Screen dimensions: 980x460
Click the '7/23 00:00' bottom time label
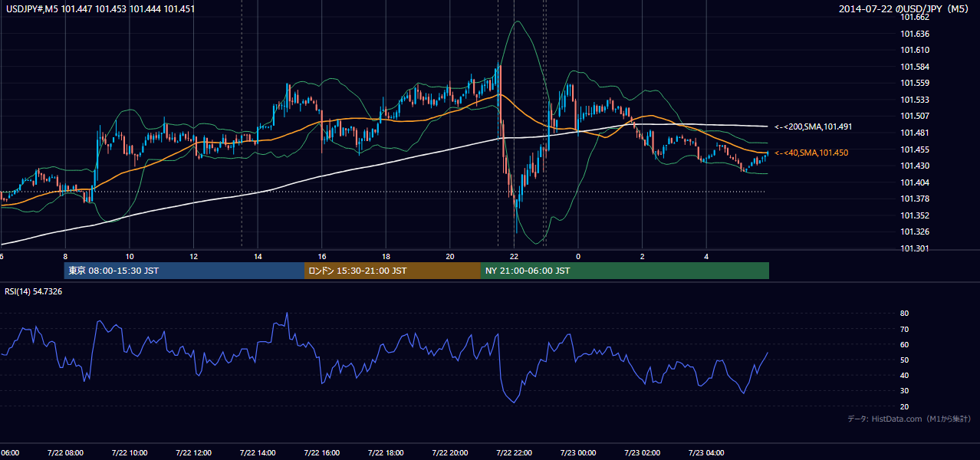click(x=578, y=452)
